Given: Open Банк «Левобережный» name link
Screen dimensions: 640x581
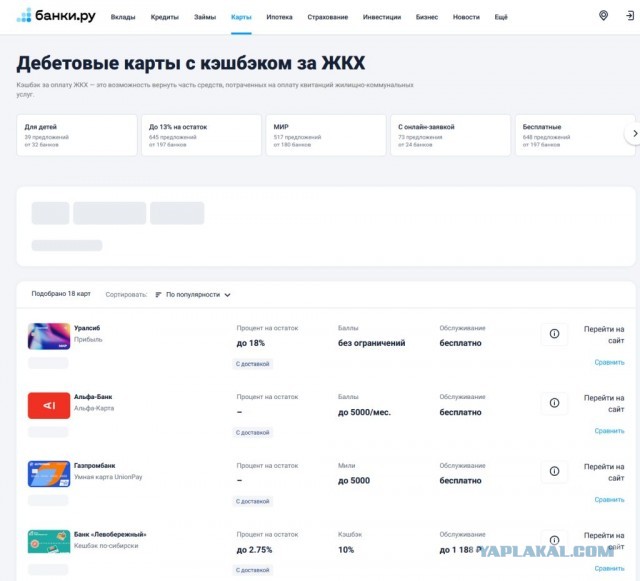Looking at the screenshot, I should point(110,534).
